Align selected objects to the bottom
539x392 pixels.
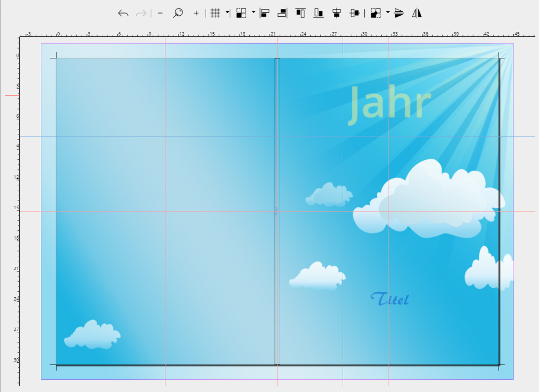(x=318, y=13)
